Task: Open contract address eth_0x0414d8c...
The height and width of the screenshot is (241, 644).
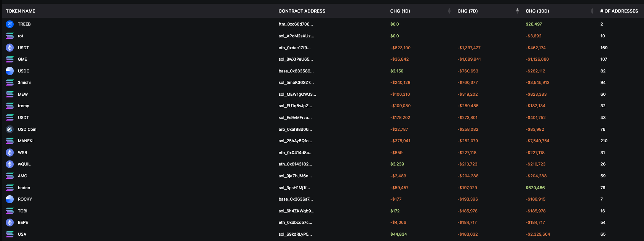Action: [296, 153]
